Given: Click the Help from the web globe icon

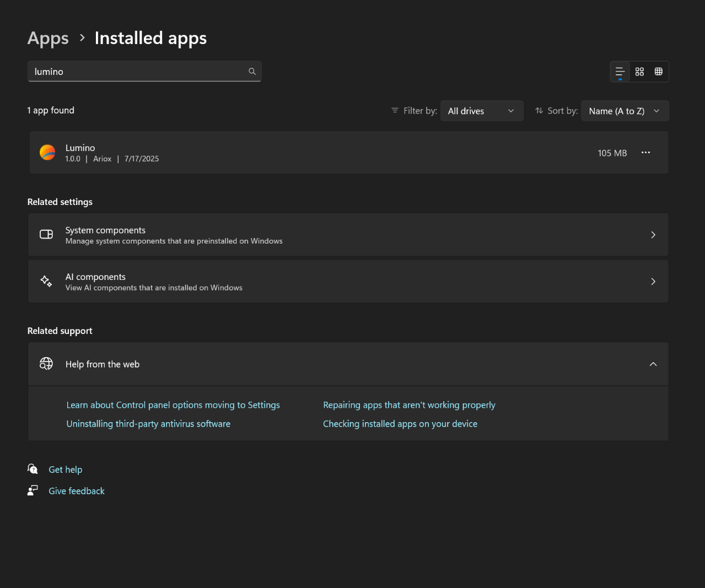Looking at the screenshot, I should (x=46, y=364).
